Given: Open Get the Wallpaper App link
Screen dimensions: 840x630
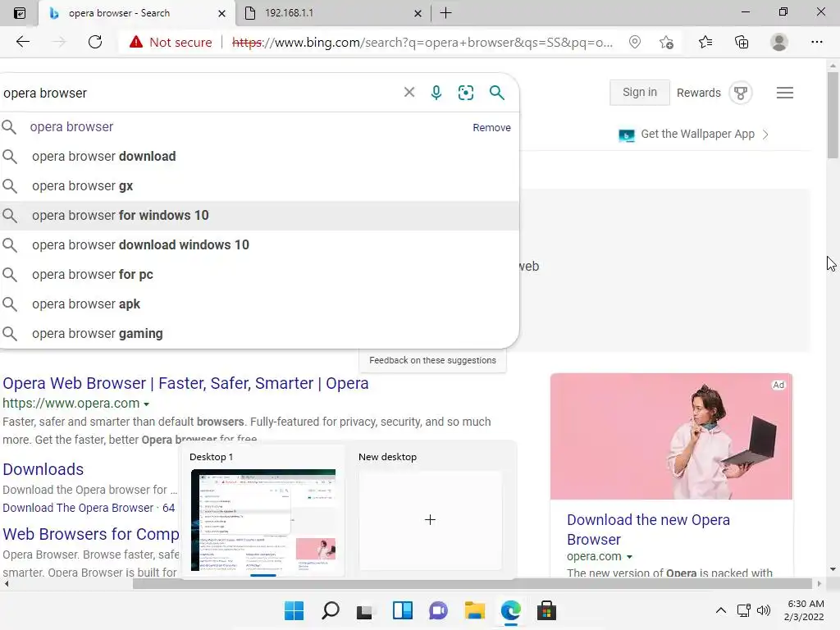Looking at the screenshot, I should point(693,134).
